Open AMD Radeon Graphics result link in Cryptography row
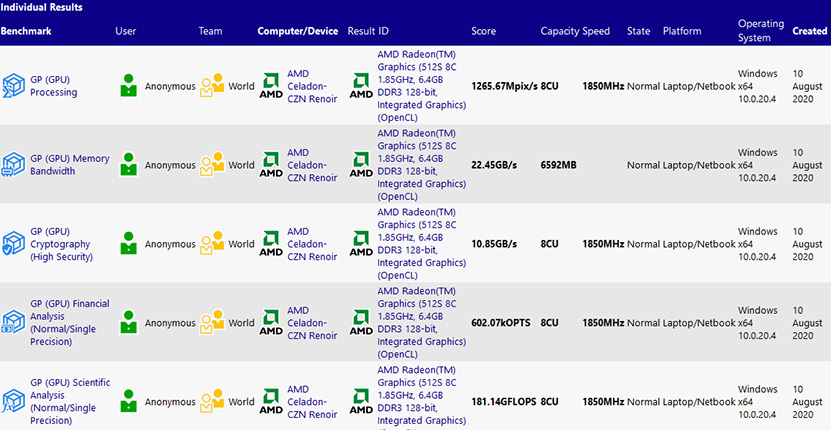The width and height of the screenshot is (831, 430). pos(422,244)
